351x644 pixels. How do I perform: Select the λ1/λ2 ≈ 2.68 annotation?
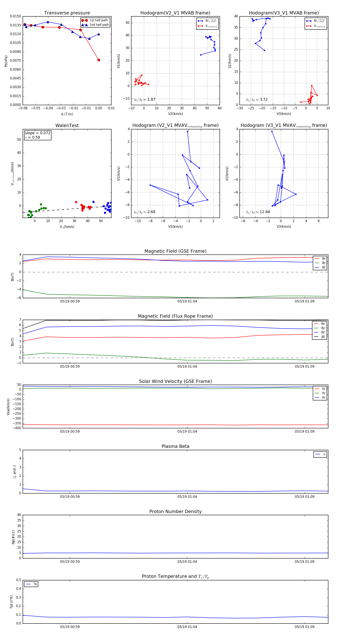click(x=144, y=212)
